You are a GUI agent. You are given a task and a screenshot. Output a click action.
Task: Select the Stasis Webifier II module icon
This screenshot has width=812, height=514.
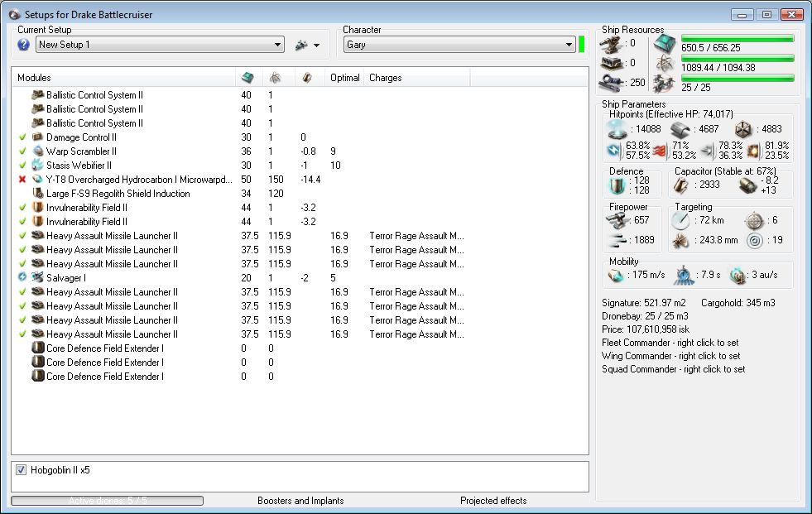pyautogui.click(x=37, y=166)
